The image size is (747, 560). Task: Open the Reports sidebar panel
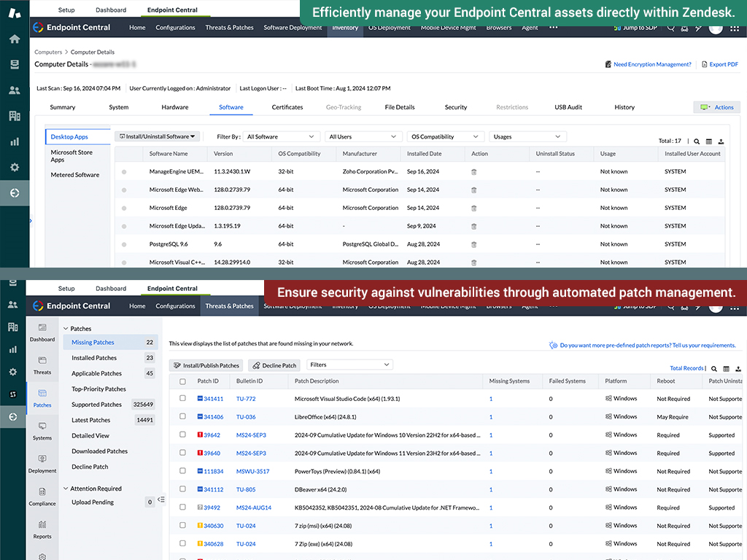pos(42,530)
